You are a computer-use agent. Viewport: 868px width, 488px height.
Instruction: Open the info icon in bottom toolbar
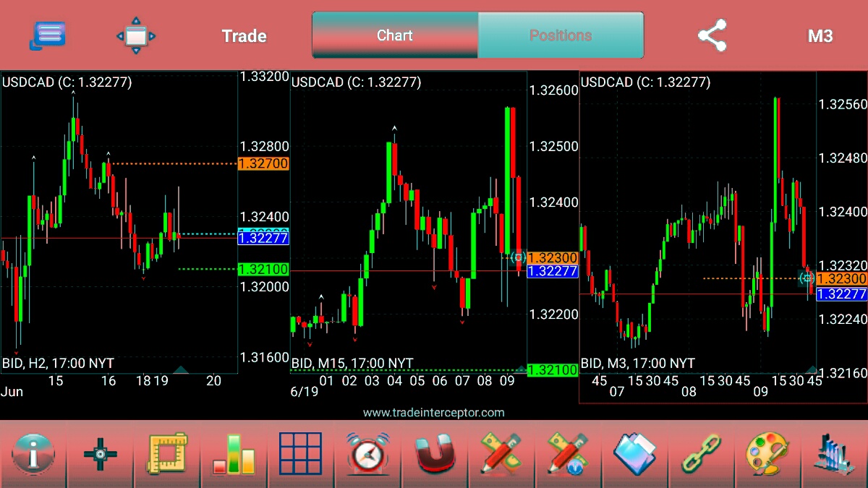[33, 454]
